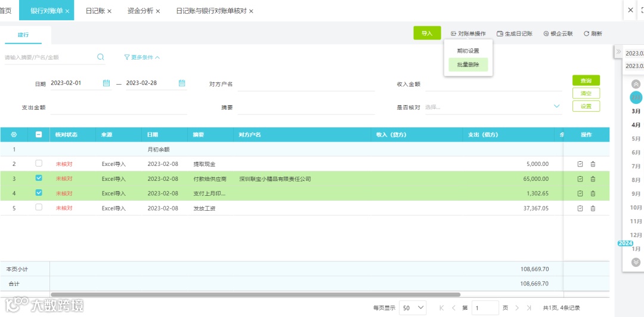Delete the 发放工资 row via trash icon

point(593,208)
